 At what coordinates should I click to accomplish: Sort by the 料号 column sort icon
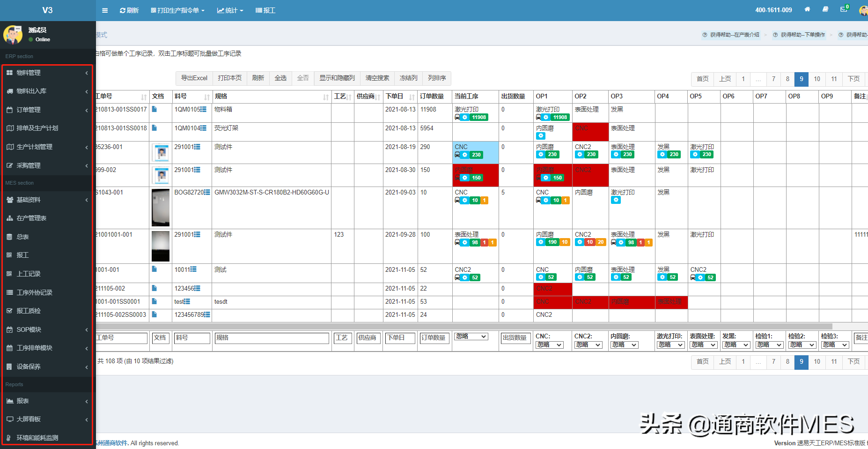[x=207, y=97]
